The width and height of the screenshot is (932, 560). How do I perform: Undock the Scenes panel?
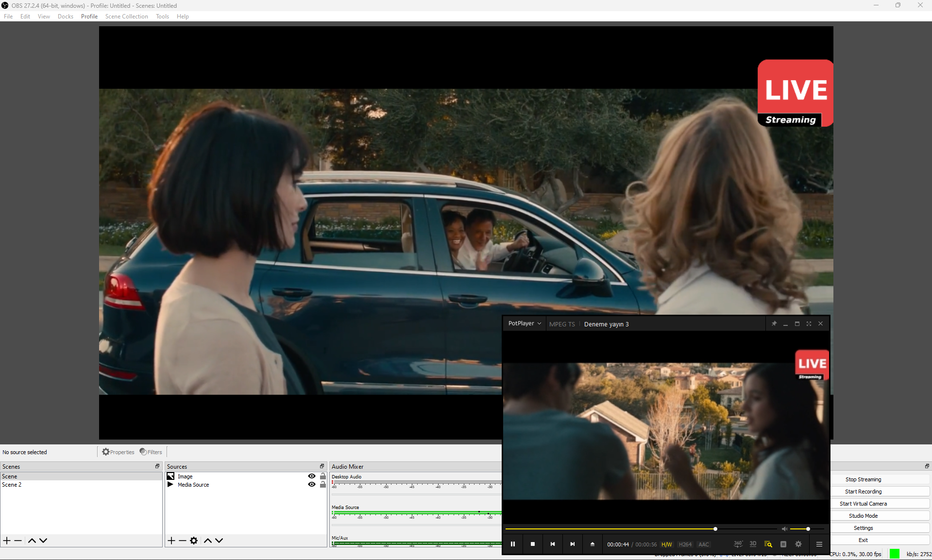pyautogui.click(x=157, y=466)
